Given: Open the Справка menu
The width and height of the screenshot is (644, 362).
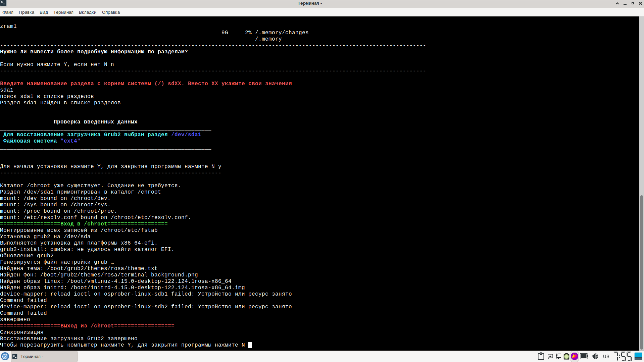Looking at the screenshot, I should 111,12.
